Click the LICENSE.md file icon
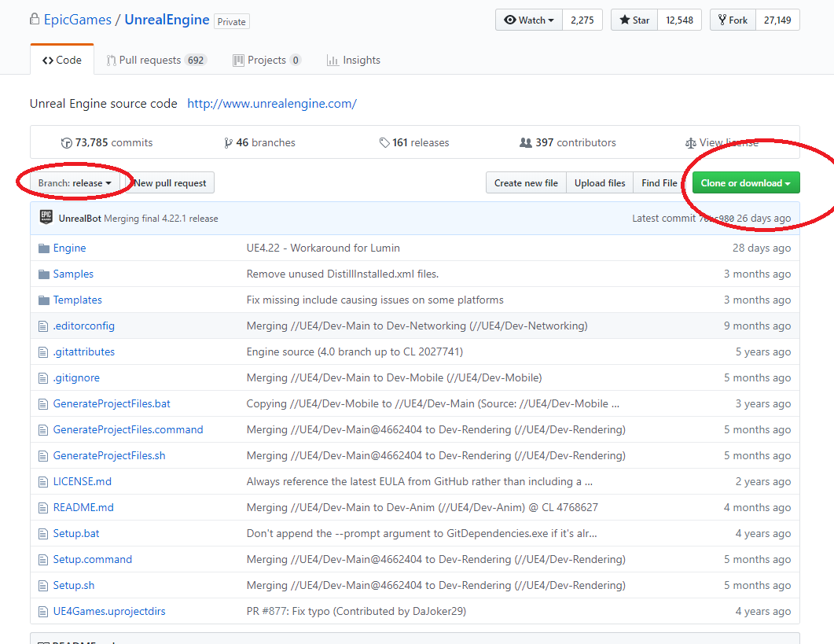 (x=43, y=482)
